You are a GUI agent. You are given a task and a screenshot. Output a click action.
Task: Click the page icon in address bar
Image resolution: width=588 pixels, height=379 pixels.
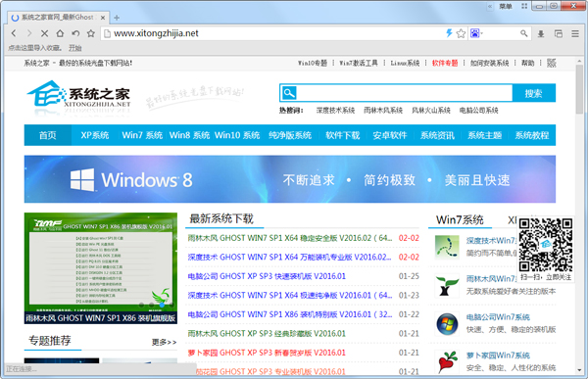click(x=107, y=33)
